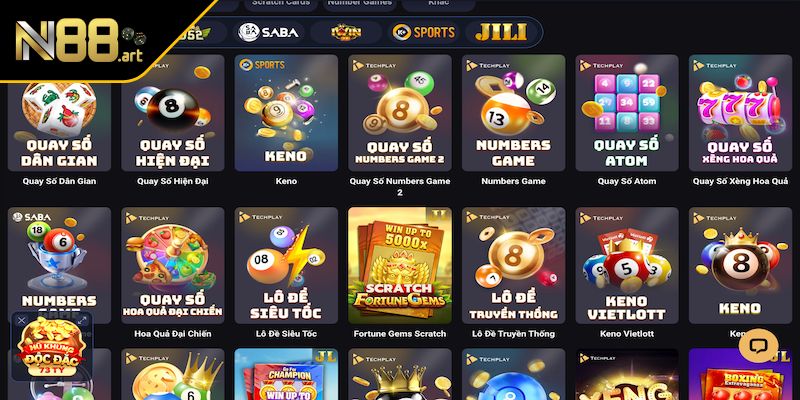Open the Number Games tab
This screenshot has width=800, height=400.
tap(359, 3)
